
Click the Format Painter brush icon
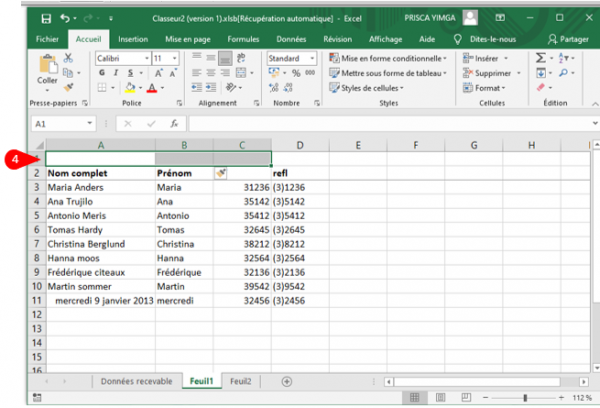[x=69, y=87]
